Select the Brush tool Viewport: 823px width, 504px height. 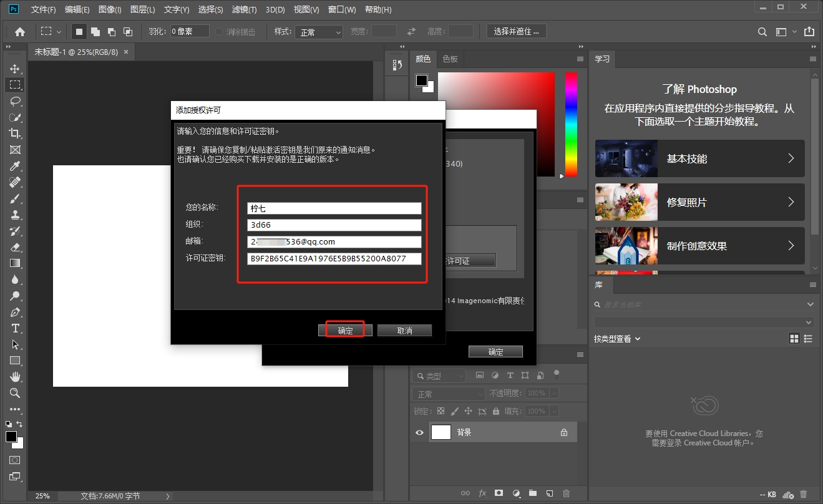click(x=15, y=198)
